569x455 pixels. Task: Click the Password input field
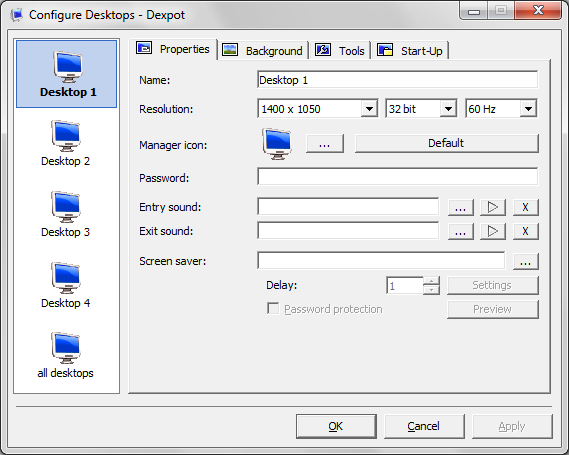pos(398,177)
